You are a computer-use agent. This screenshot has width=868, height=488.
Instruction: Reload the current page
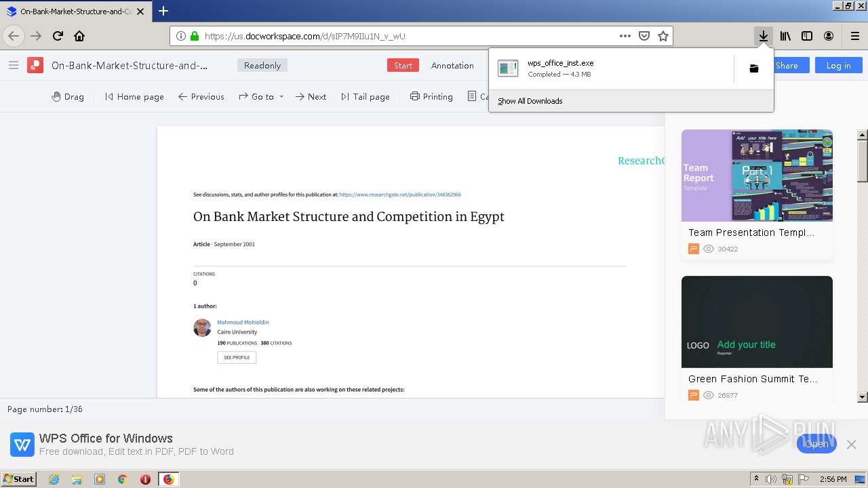point(58,36)
